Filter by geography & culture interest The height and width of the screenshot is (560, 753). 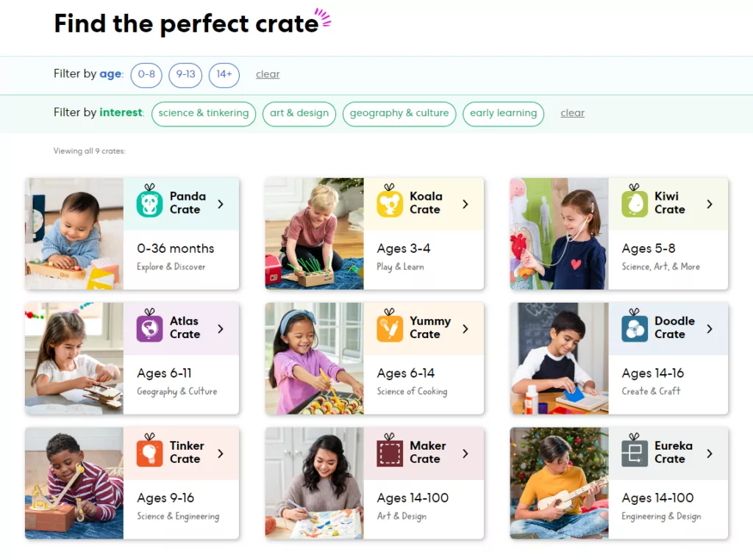(x=399, y=114)
